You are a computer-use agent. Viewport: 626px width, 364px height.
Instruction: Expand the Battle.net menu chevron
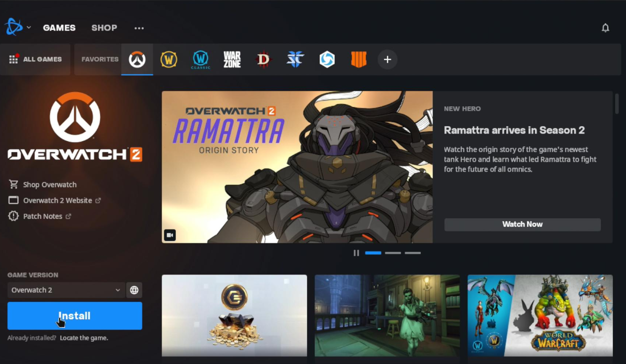click(x=29, y=27)
